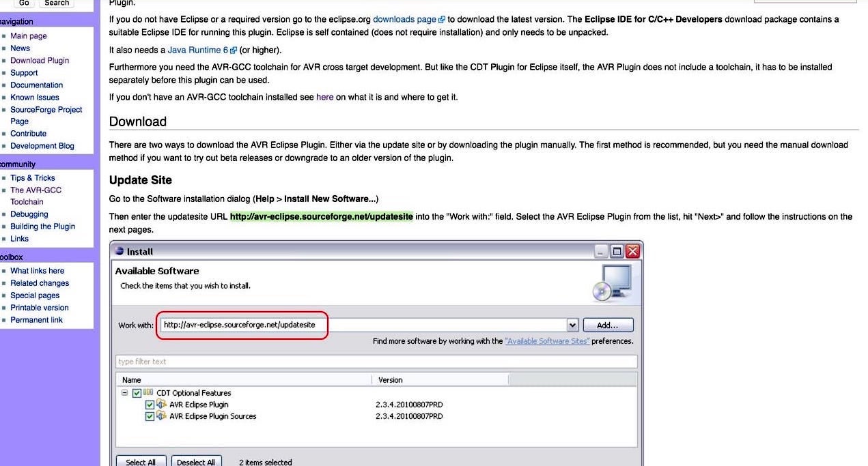Click the Search button in the sidebar
The height and width of the screenshot is (466, 868).
(x=57, y=3)
